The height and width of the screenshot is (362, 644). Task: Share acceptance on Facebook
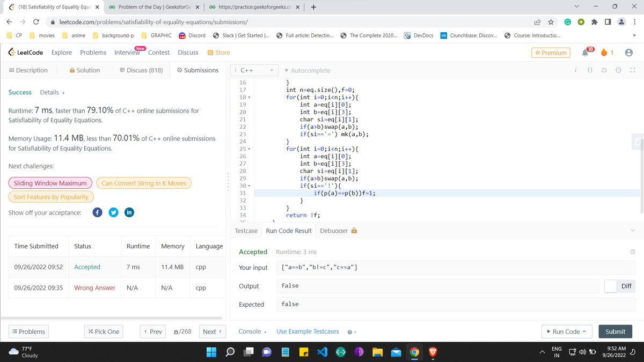pos(98,212)
